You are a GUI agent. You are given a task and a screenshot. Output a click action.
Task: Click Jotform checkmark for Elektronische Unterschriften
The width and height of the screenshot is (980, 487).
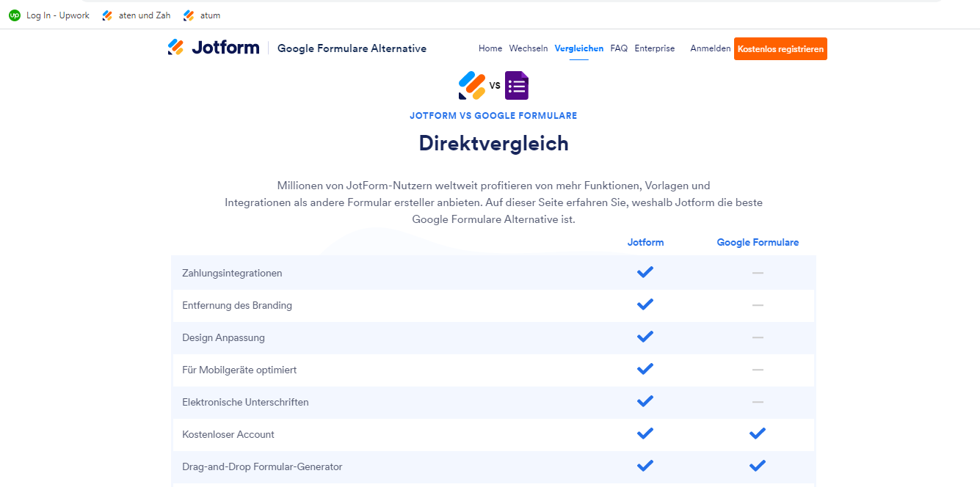point(645,401)
